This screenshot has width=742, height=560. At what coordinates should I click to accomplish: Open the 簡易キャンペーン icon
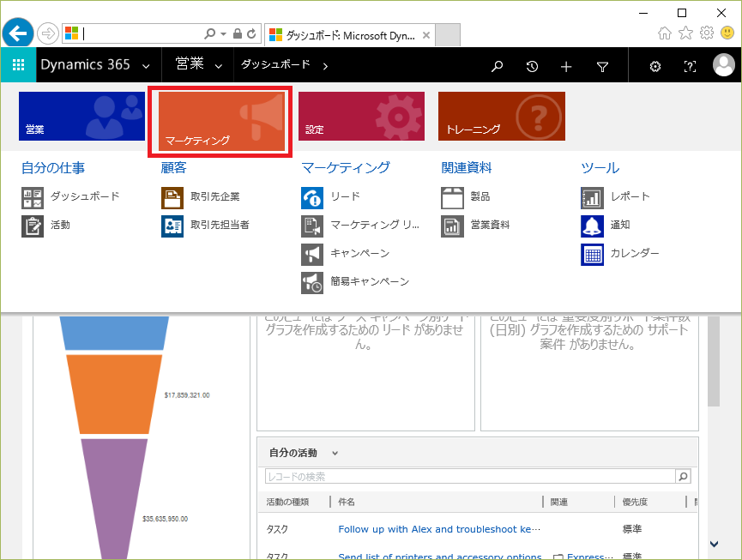pyautogui.click(x=312, y=283)
